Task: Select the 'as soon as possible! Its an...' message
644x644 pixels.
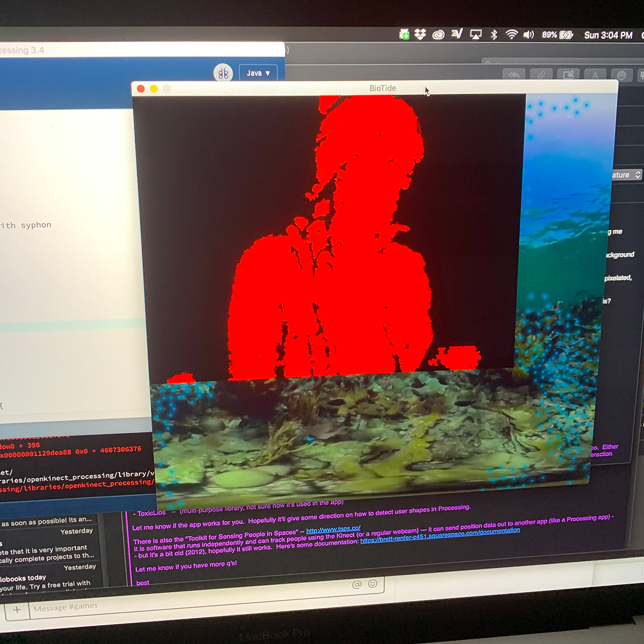Action: coord(46,521)
